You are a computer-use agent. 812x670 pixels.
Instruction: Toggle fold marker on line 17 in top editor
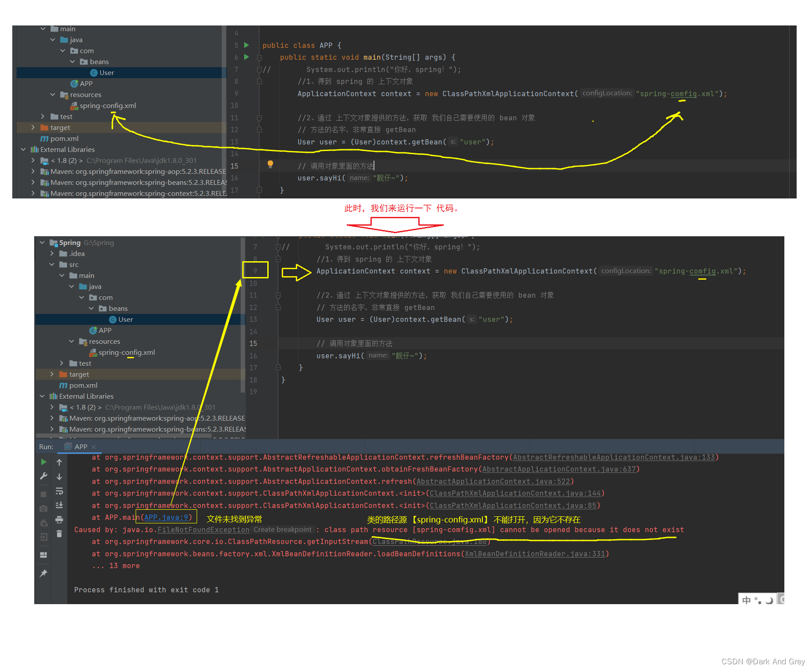259,190
